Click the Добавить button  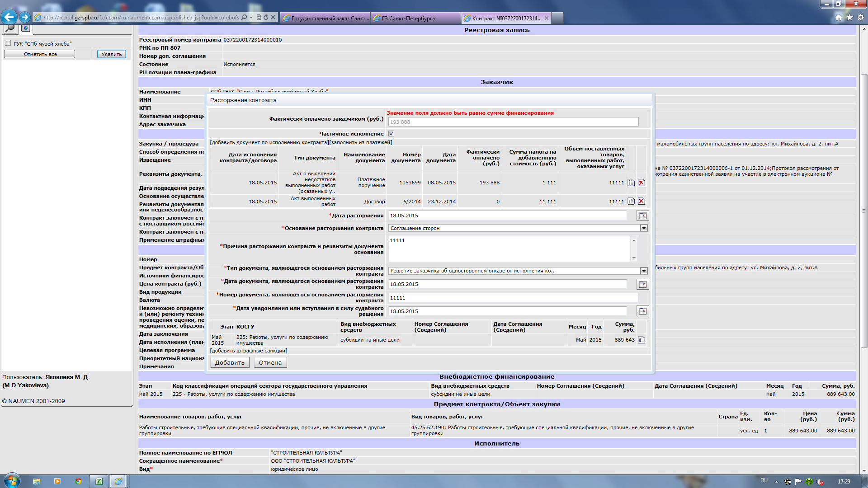coord(230,362)
